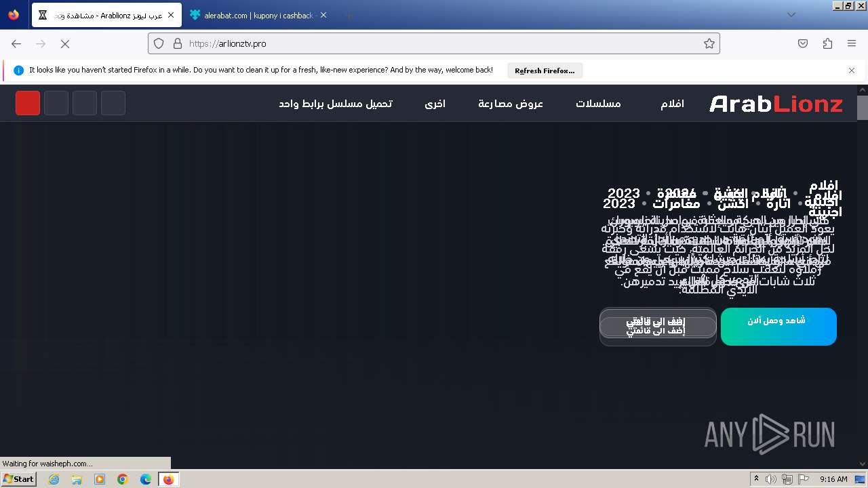Close the alerabat.com tab

[x=323, y=15]
